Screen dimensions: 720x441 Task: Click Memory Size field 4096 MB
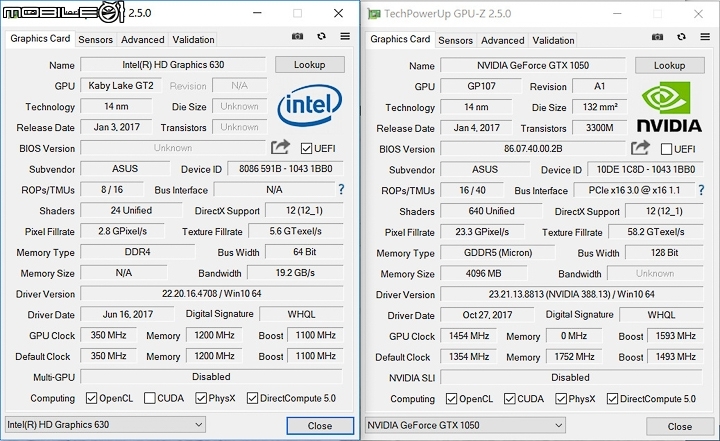(x=484, y=274)
